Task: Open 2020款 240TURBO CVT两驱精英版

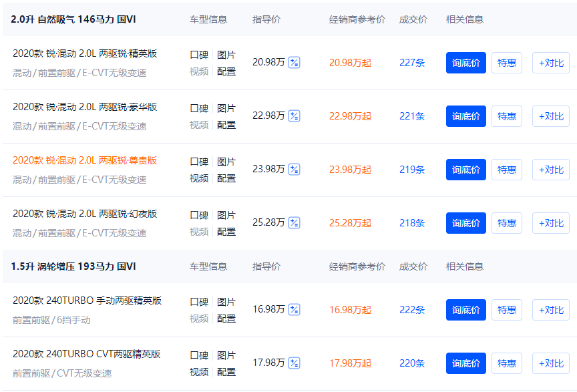Action: pos(86,354)
